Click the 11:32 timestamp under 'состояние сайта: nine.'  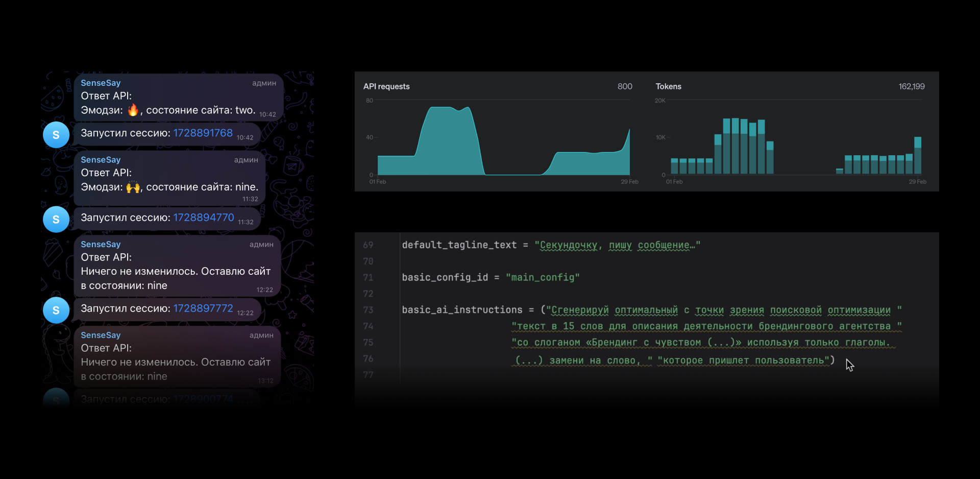250,199
